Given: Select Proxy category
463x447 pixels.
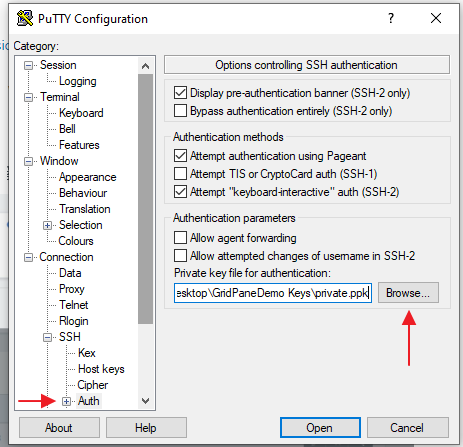Looking at the screenshot, I should click(72, 289).
